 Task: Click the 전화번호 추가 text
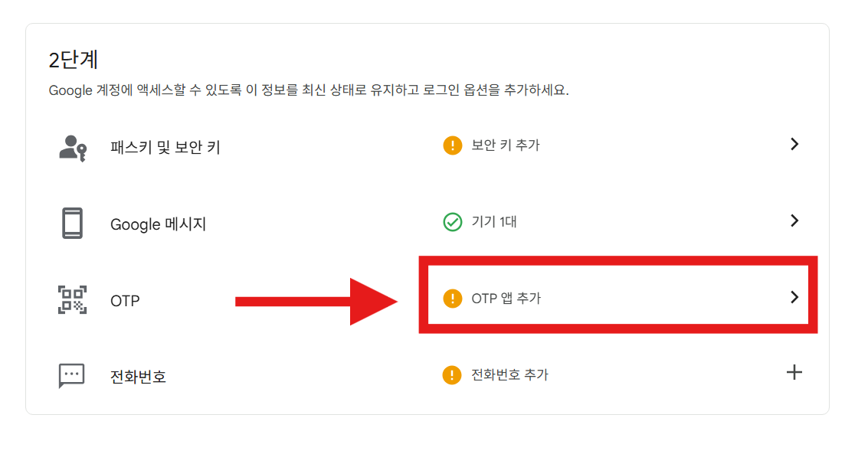coord(509,374)
